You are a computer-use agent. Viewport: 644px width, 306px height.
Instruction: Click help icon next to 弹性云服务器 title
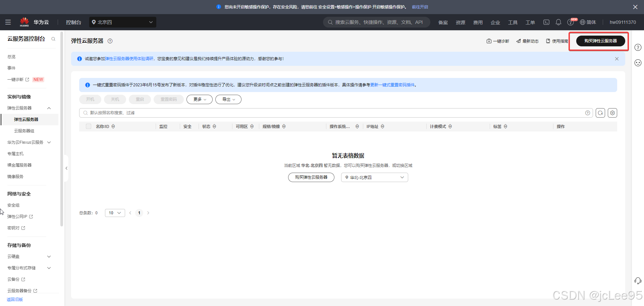[x=110, y=41]
